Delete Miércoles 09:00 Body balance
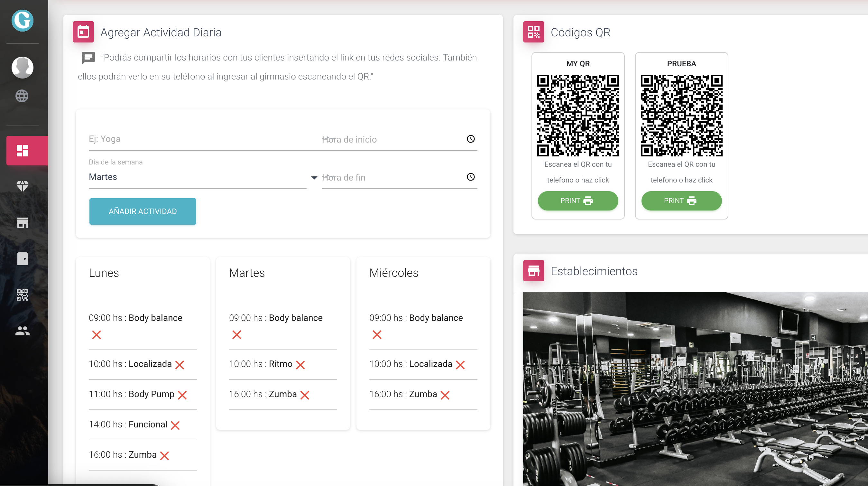Viewport: 868px width, 486px height. click(x=377, y=335)
